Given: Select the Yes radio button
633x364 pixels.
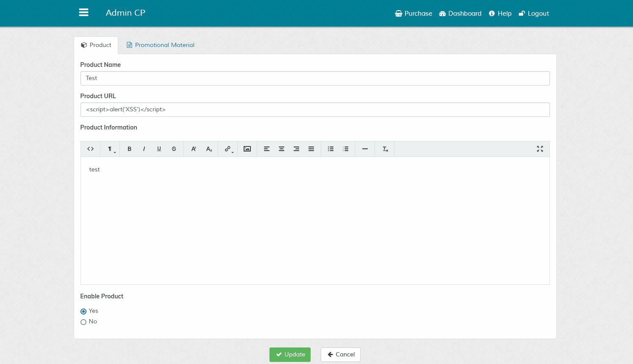Looking at the screenshot, I should pyautogui.click(x=83, y=312).
